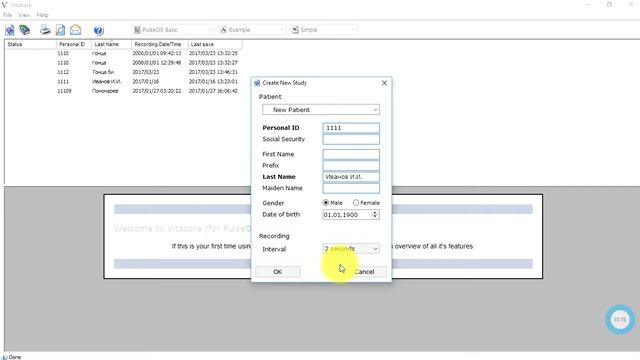Image resolution: width=640 pixels, height=360 pixels.
Task: Open the Help menu
Action: click(42, 15)
